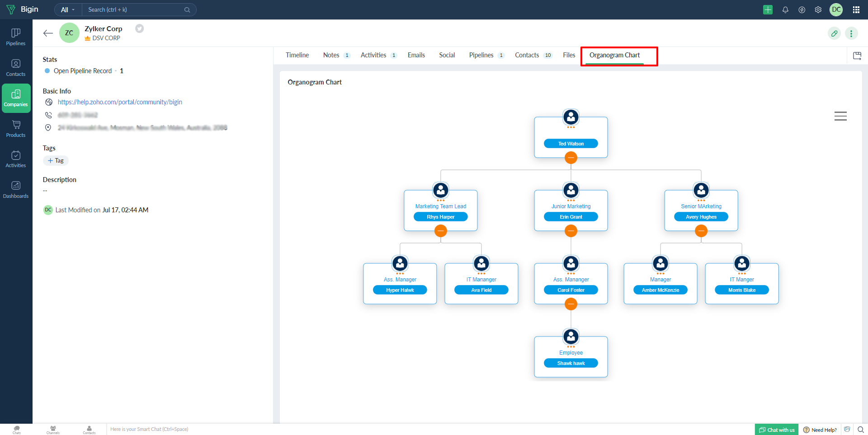This screenshot has width=868, height=435.
Task: Click the edit pencil icon for Zylker Corp
Action: pyautogui.click(x=835, y=33)
